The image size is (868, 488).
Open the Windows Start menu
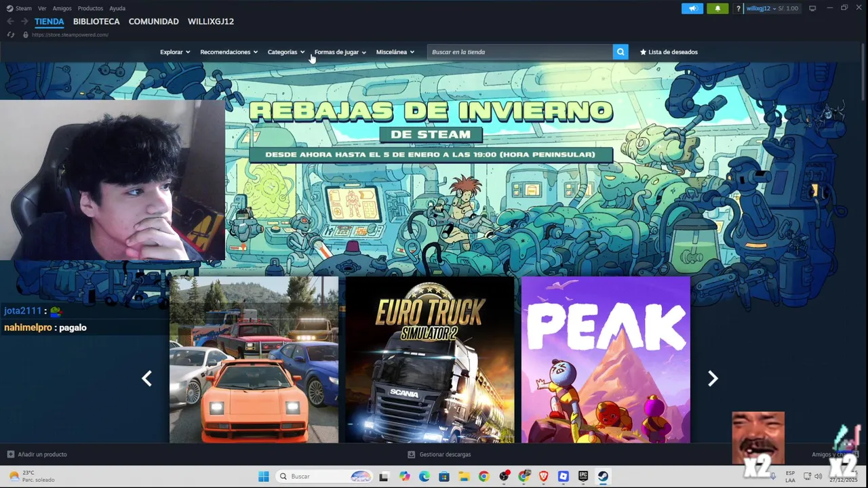[x=264, y=476]
